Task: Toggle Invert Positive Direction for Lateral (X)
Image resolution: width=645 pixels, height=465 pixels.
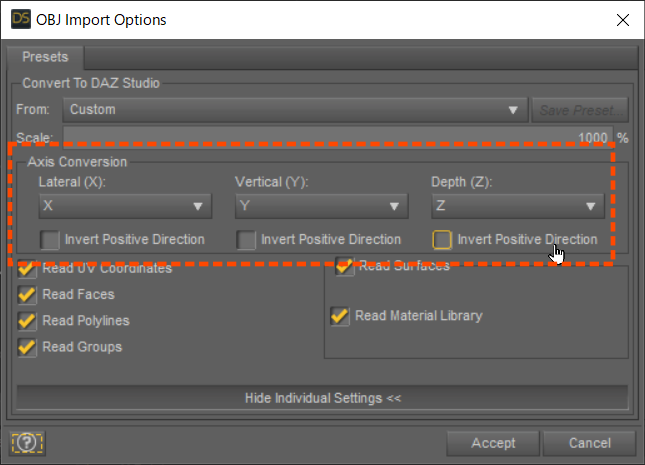Action: [x=50, y=240]
